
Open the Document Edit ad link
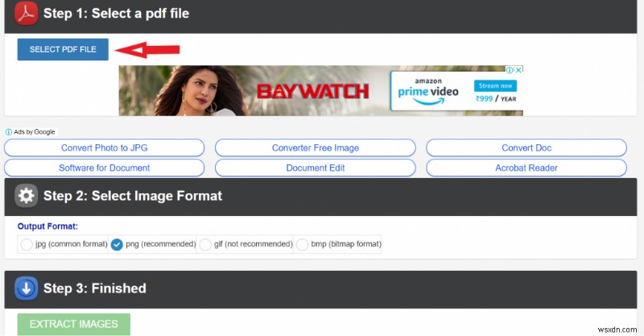(316, 168)
